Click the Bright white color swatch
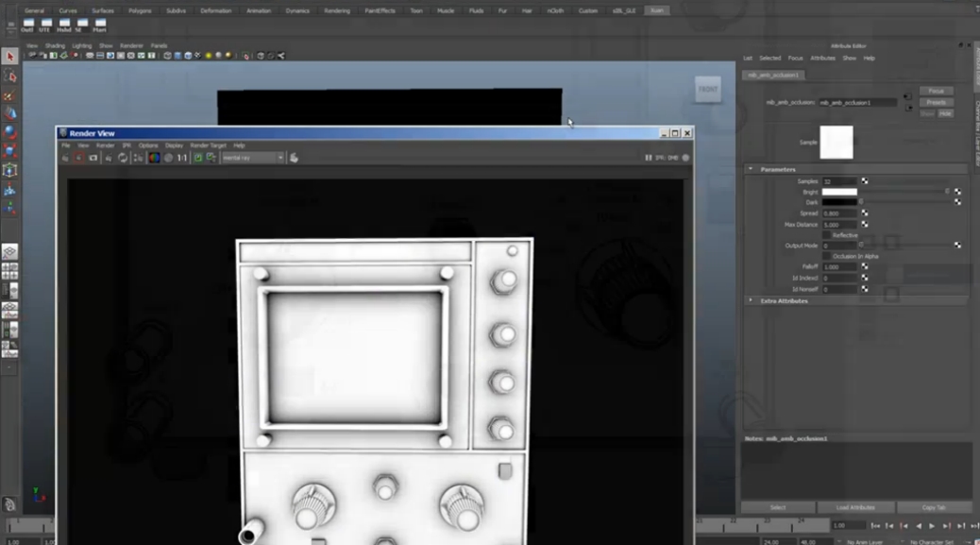 tap(839, 192)
